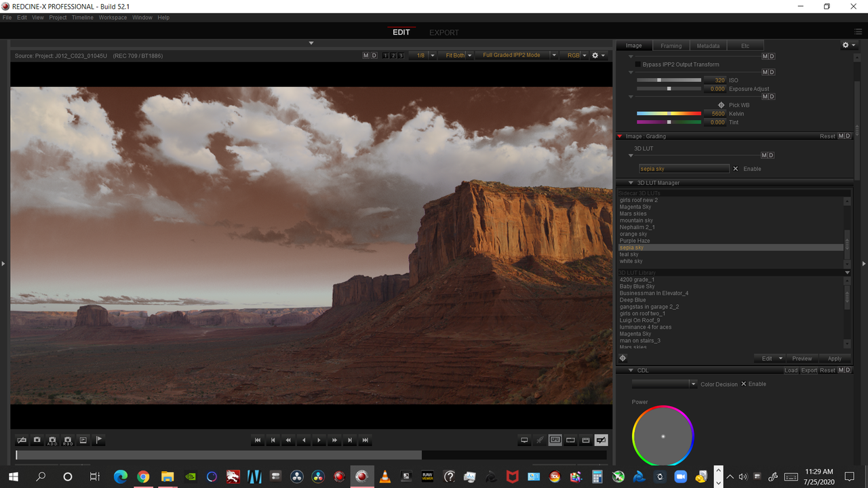Jump to the first frame of the clip

258,440
